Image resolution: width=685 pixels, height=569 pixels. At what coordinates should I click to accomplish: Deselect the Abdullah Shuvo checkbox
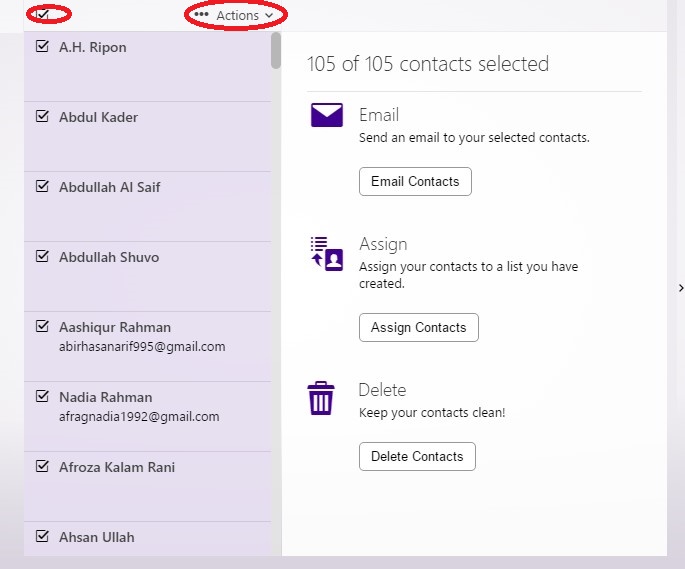tap(42, 256)
